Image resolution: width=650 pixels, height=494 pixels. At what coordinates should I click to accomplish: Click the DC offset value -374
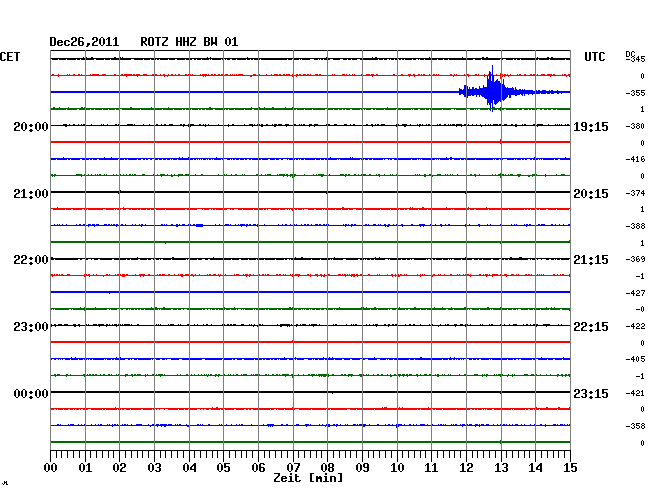coord(635,194)
